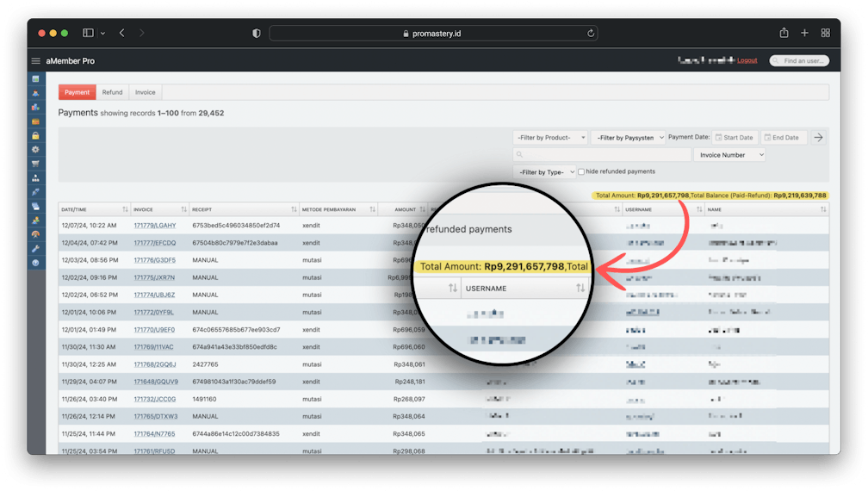Open the Invoice Number search-type dropdown

730,155
